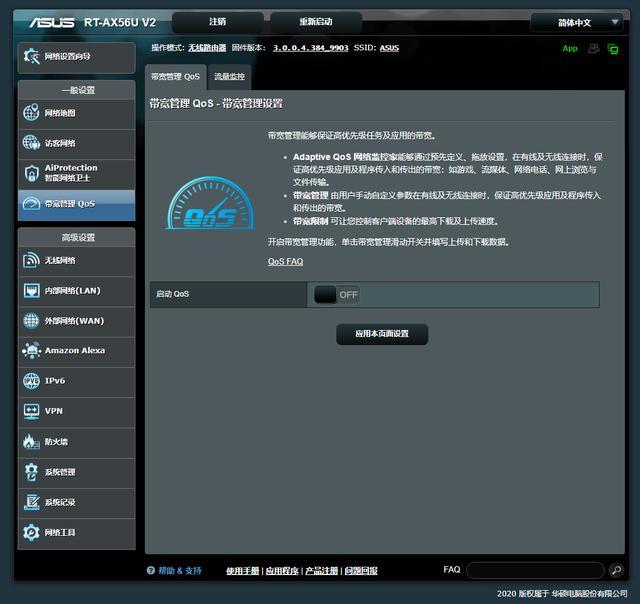Screen dimensions: 640x604
Task: Click the SSID ASUS link
Action: (x=389, y=48)
